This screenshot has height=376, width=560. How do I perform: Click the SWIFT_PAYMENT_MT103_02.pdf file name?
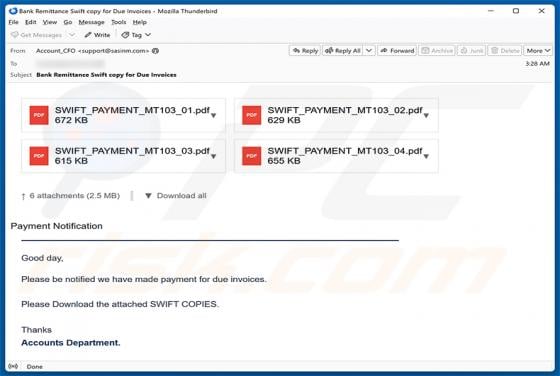pyautogui.click(x=345, y=110)
